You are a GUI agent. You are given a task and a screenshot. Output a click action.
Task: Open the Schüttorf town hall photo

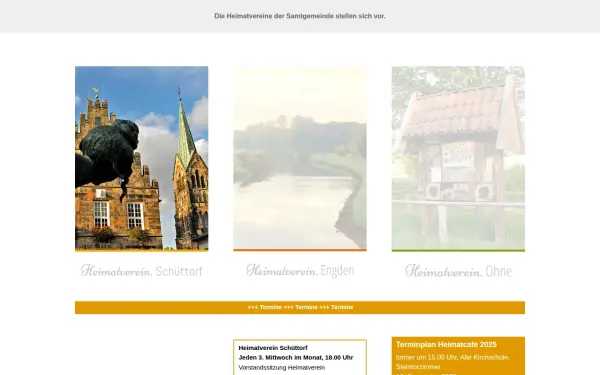(142, 158)
